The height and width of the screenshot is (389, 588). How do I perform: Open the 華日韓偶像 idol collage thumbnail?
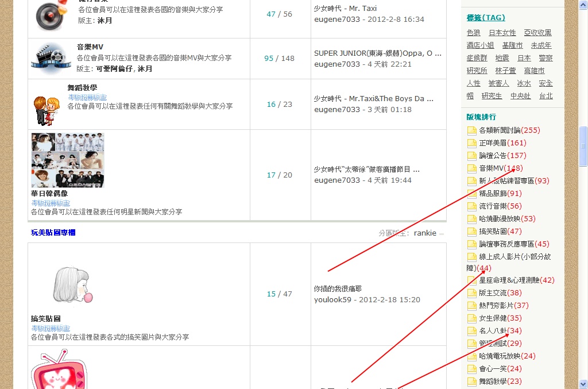click(68, 160)
